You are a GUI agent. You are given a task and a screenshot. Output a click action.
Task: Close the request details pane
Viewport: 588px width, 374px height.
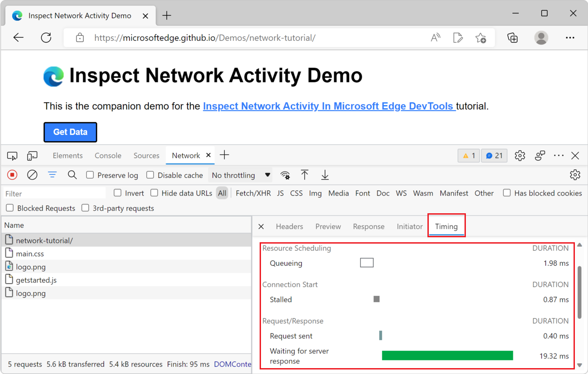261,227
